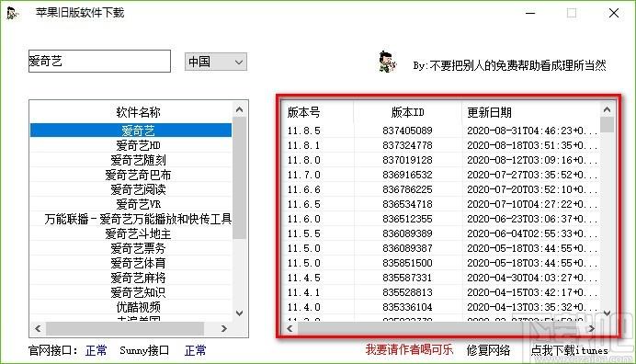
Task: Select 爱奇艺奇巴布 entry
Action: tap(131, 175)
